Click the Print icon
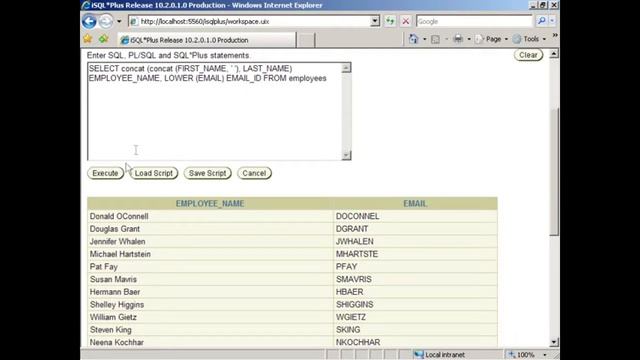The width and height of the screenshot is (640, 360). coord(458,39)
